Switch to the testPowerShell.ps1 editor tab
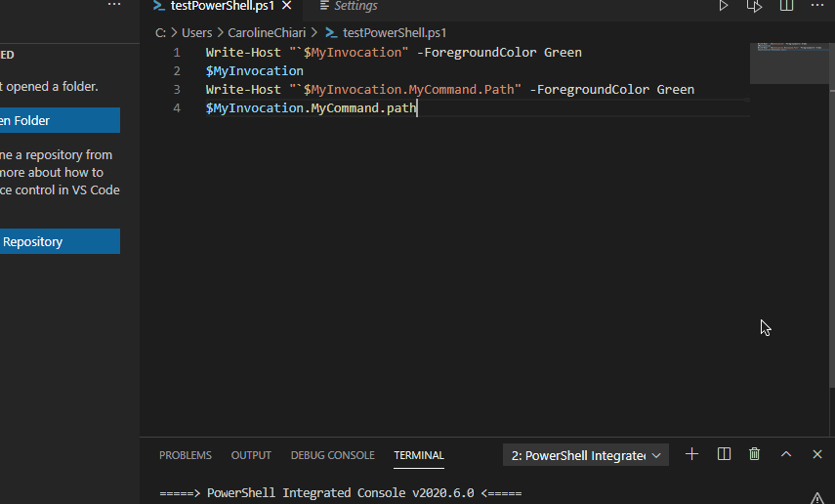This screenshot has height=504, width=835. (x=222, y=5)
